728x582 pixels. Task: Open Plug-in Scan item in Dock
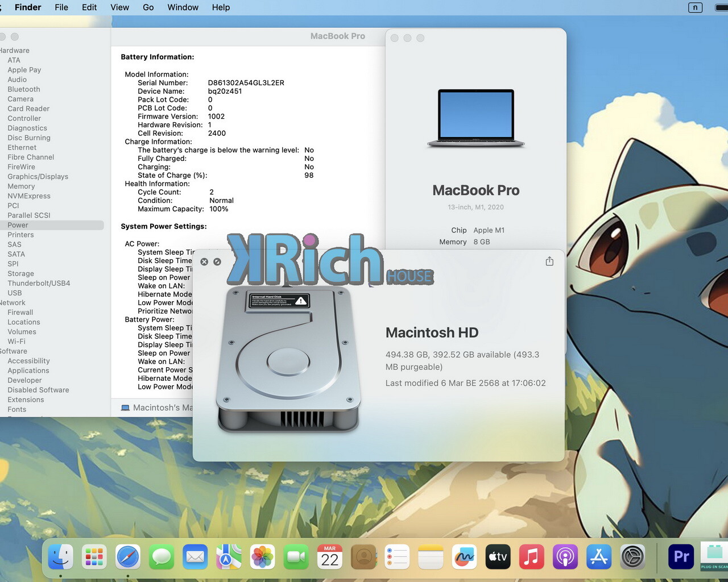click(x=714, y=557)
